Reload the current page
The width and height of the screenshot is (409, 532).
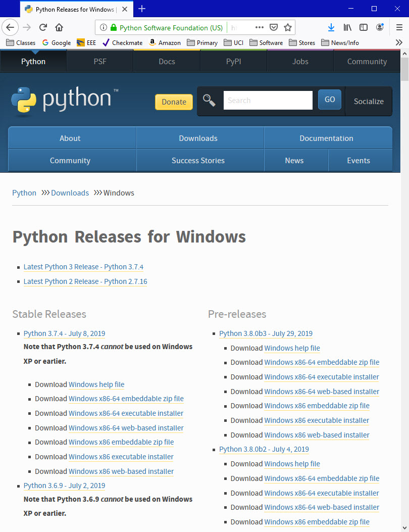[x=43, y=27]
